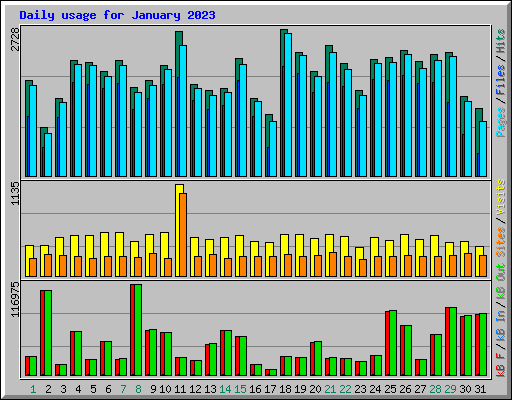The height and width of the screenshot is (400, 512).
Task: Click the green kB bar for day 29
Action: coord(453,342)
